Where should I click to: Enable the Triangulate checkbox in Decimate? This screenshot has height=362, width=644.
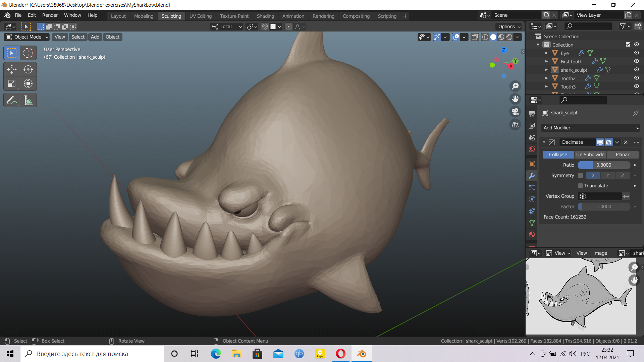[580, 186]
